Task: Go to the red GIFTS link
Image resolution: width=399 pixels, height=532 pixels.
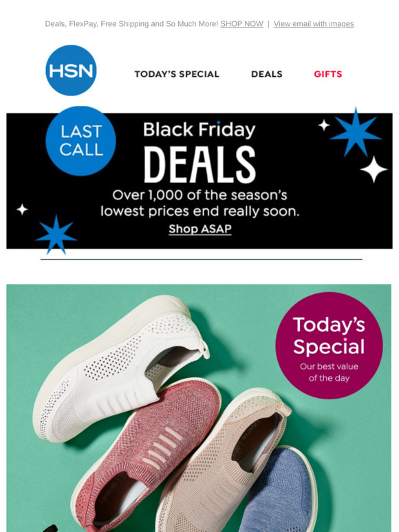Action: tap(327, 74)
